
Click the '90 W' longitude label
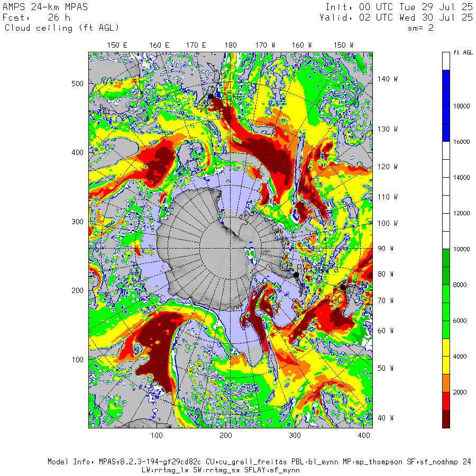point(386,249)
